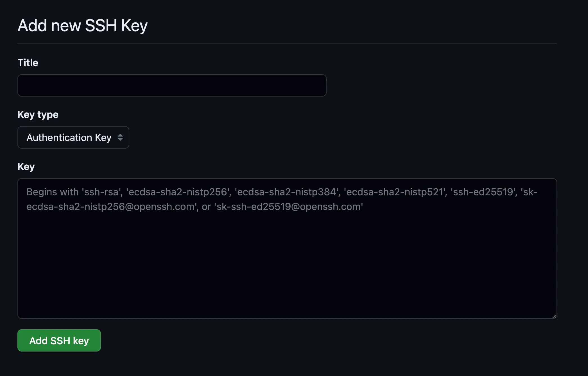This screenshot has width=588, height=376.
Task: Click the "Authentication Key" text in the selector
Action: 69,138
